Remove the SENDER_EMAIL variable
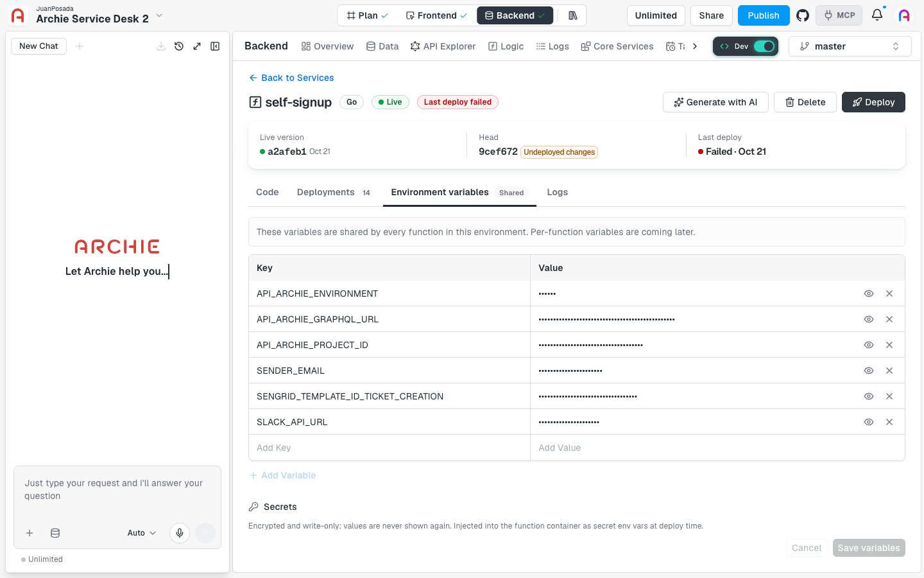Viewport: 924px width, 578px height. (889, 371)
